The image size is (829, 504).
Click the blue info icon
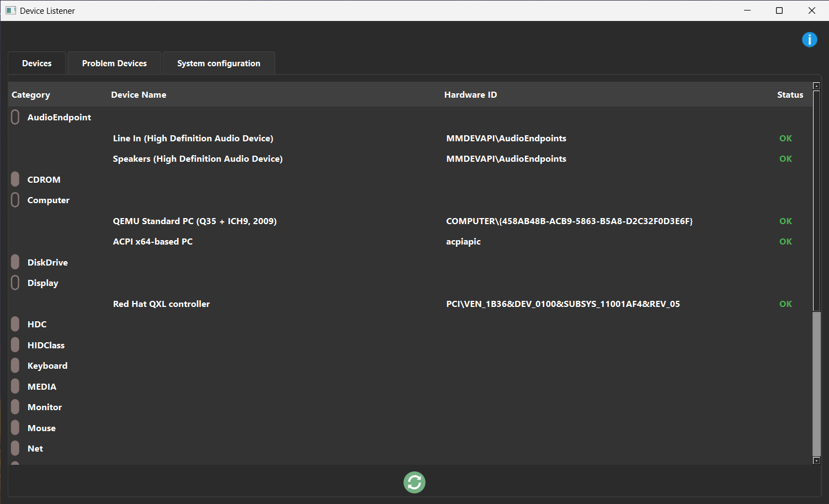pos(809,40)
